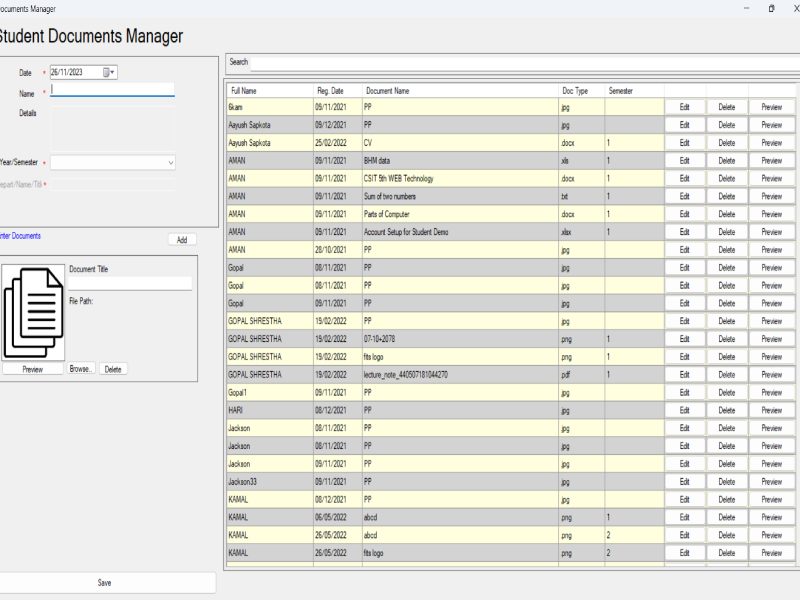The image size is (800, 600).
Task: Click the Name input field
Action: [x=112, y=90]
